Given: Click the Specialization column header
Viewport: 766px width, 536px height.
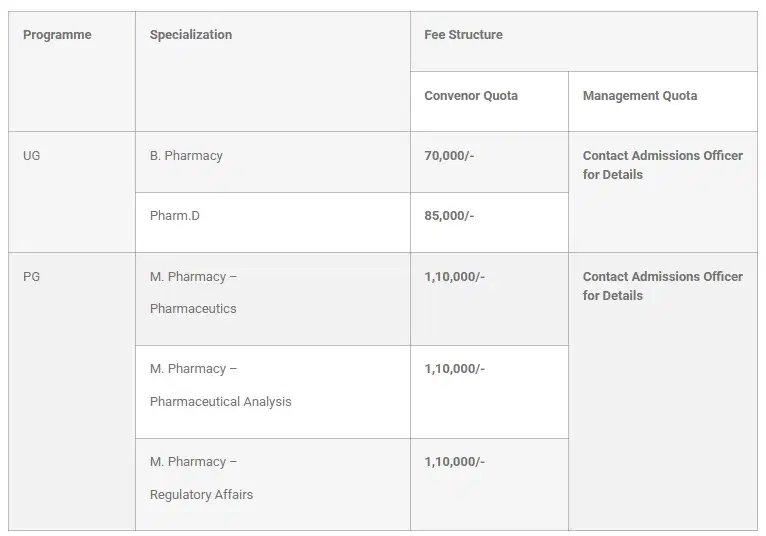Looking at the screenshot, I should pos(191,35).
